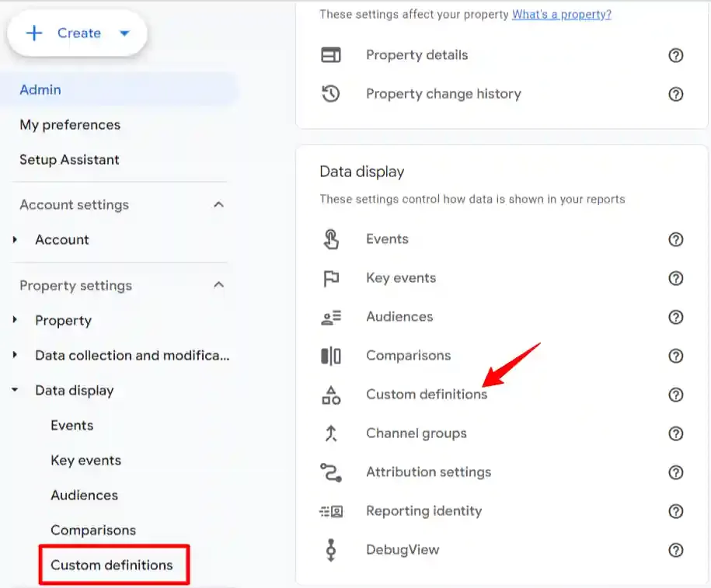Click the Reporting identity icon
This screenshot has height=588, width=711.
point(331,511)
